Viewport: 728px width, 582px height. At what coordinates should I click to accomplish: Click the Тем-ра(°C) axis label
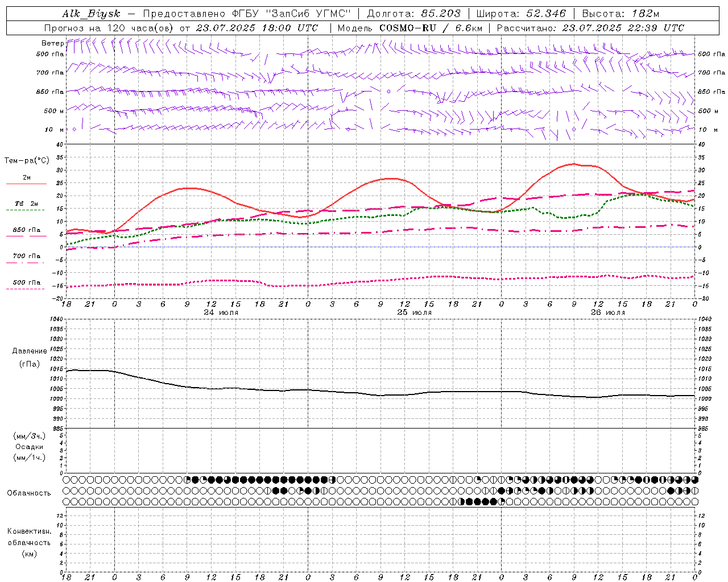(27, 161)
